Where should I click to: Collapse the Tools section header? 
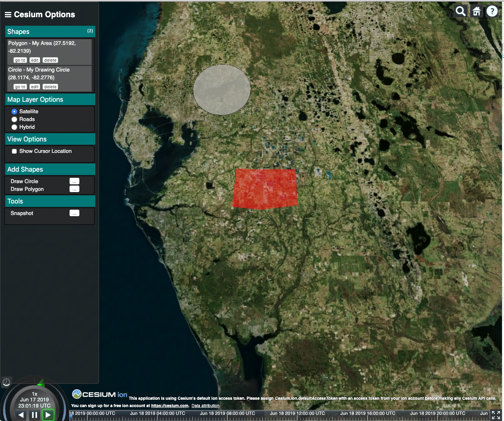[x=50, y=201]
